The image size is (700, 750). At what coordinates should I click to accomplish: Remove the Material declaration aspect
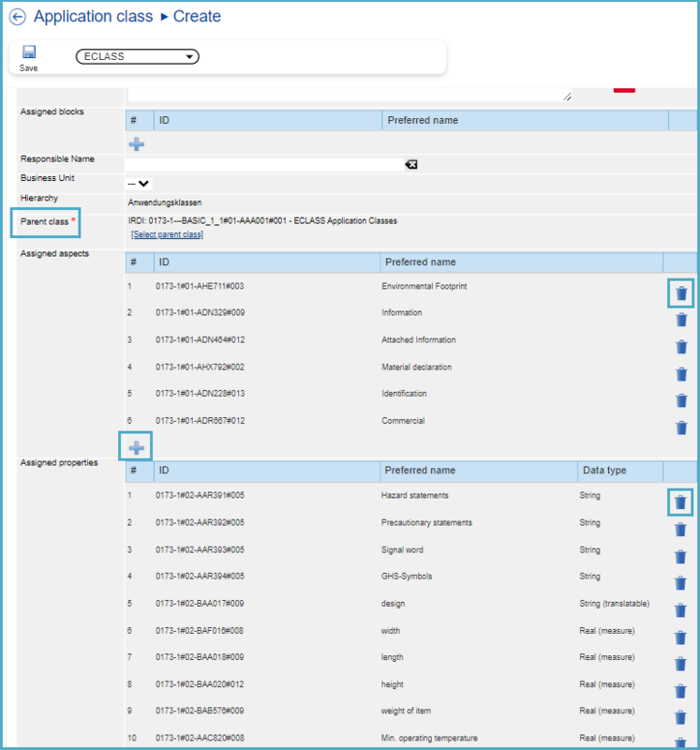(681, 374)
